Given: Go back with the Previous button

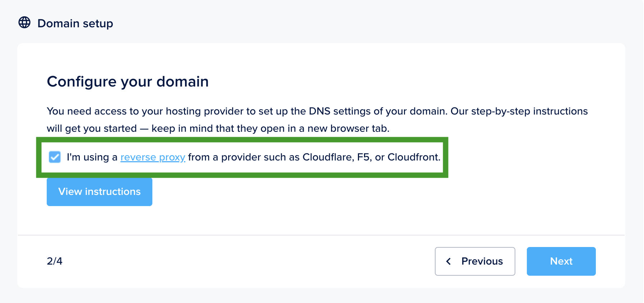Looking at the screenshot, I should point(475,261).
